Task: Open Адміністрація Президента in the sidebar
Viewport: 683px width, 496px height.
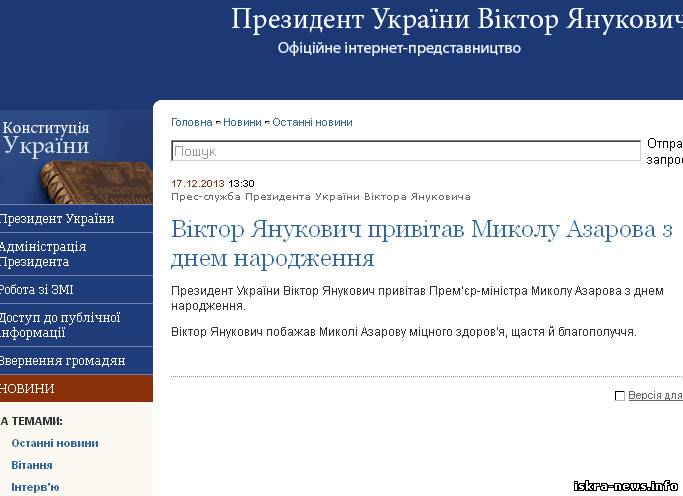Action: click(44, 254)
